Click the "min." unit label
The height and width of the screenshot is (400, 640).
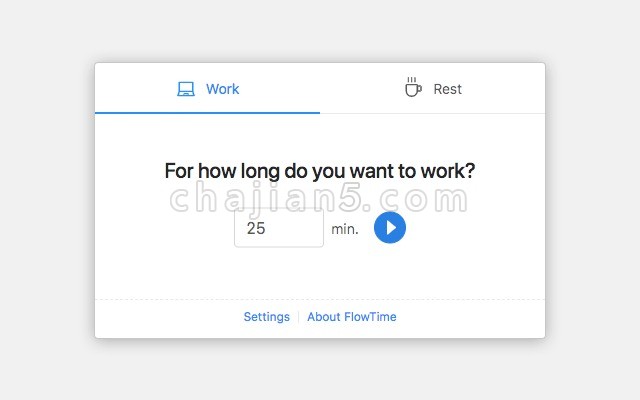click(x=345, y=229)
